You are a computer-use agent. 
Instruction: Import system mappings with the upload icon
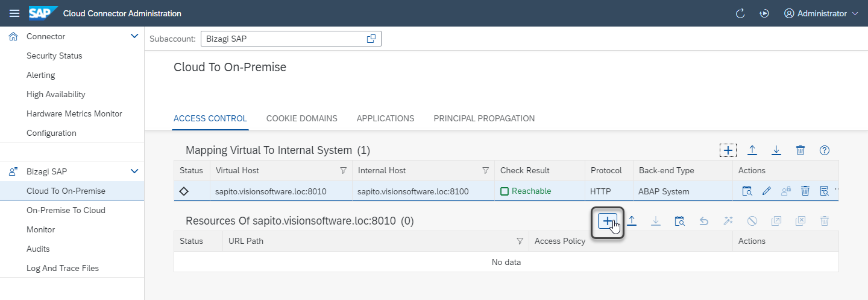[x=752, y=150]
